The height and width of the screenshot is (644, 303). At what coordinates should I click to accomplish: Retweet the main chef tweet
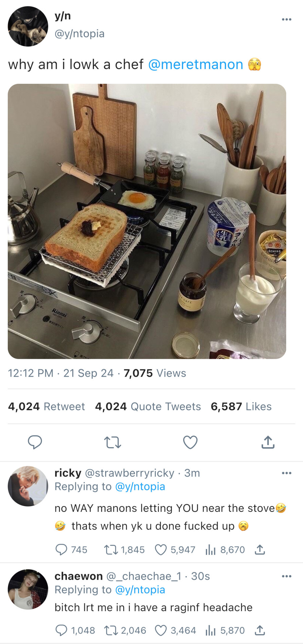(x=113, y=442)
